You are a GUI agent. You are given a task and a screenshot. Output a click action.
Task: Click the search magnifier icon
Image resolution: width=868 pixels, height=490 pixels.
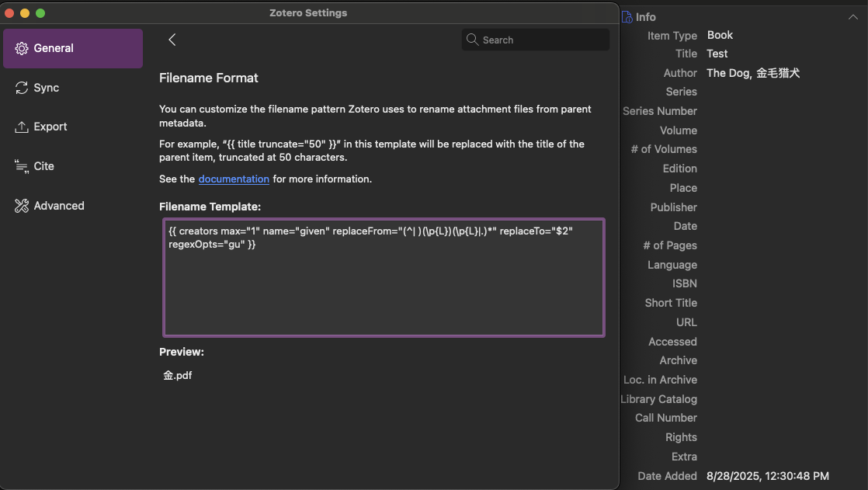[472, 40]
